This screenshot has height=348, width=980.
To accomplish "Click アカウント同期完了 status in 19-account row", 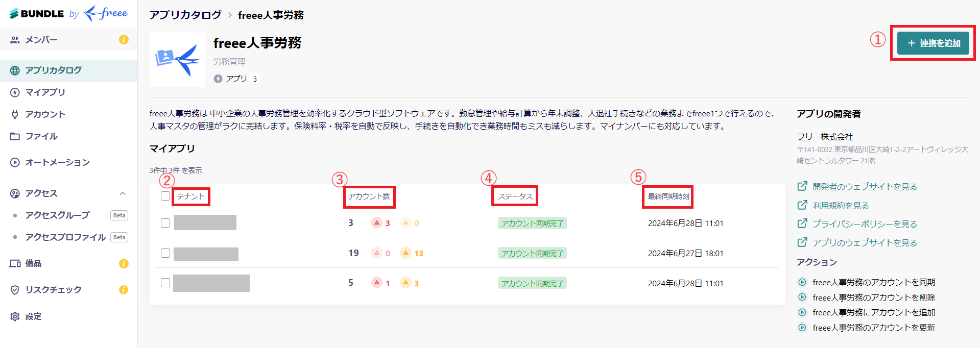I will click(532, 253).
